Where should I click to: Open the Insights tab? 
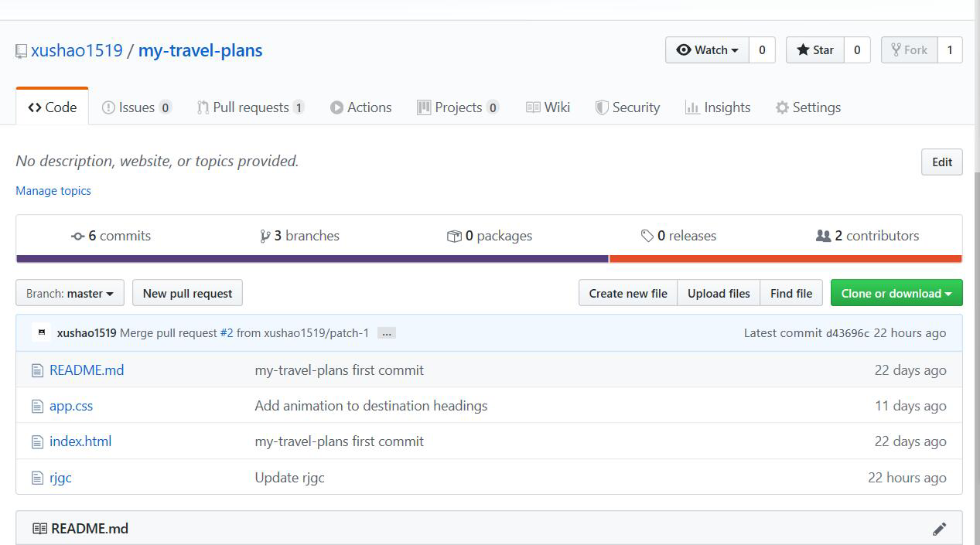tap(718, 107)
